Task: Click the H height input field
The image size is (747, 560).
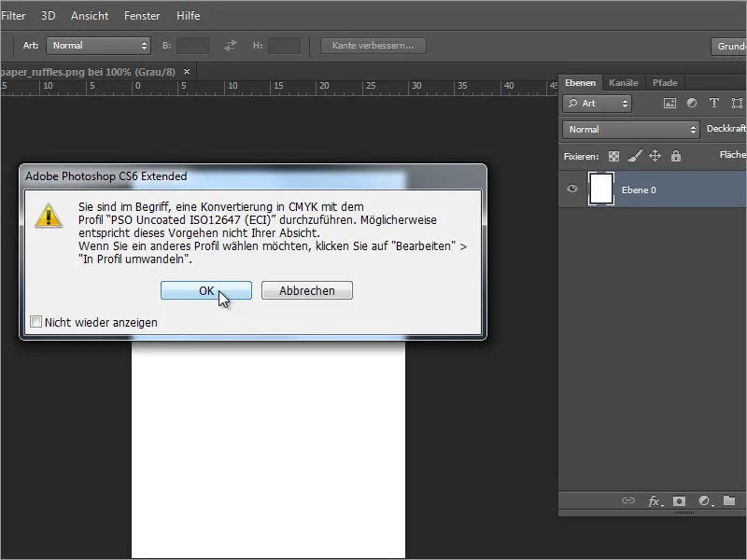Action: coord(284,46)
